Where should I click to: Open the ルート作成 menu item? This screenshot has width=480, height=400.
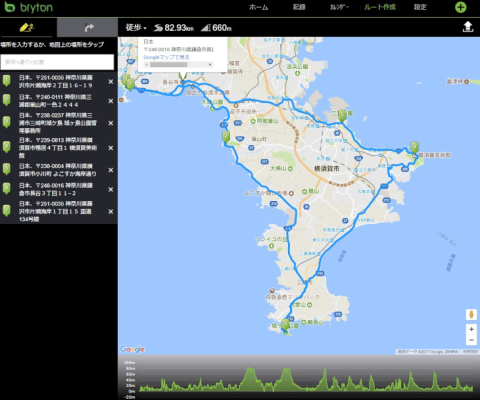click(x=380, y=7)
